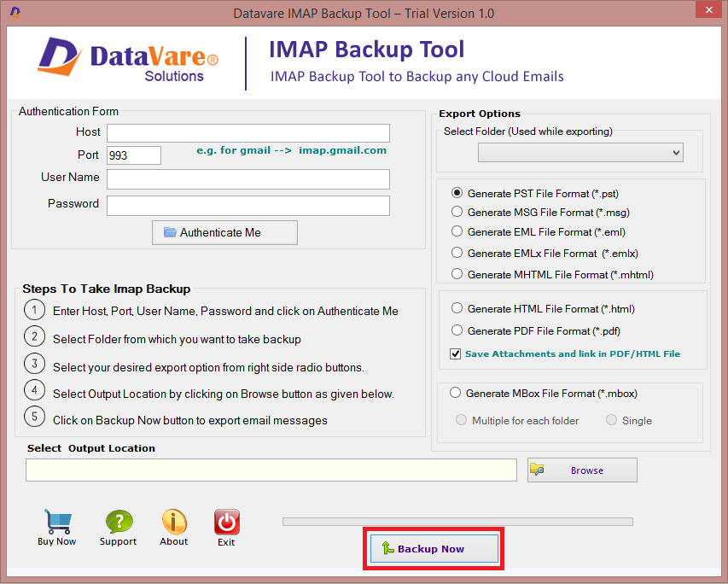Open Support via the green question mark icon
Screen dimensions: 728x584
tap(119, 522)
